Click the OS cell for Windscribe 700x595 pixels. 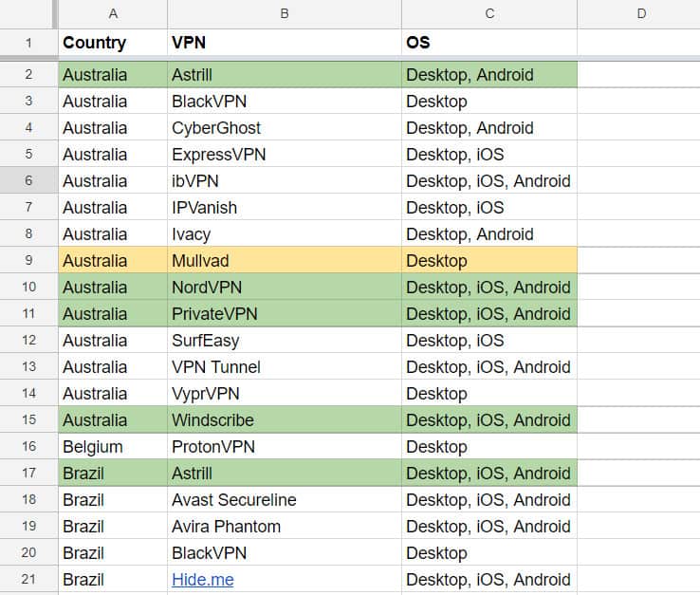(x=489, y=419)
